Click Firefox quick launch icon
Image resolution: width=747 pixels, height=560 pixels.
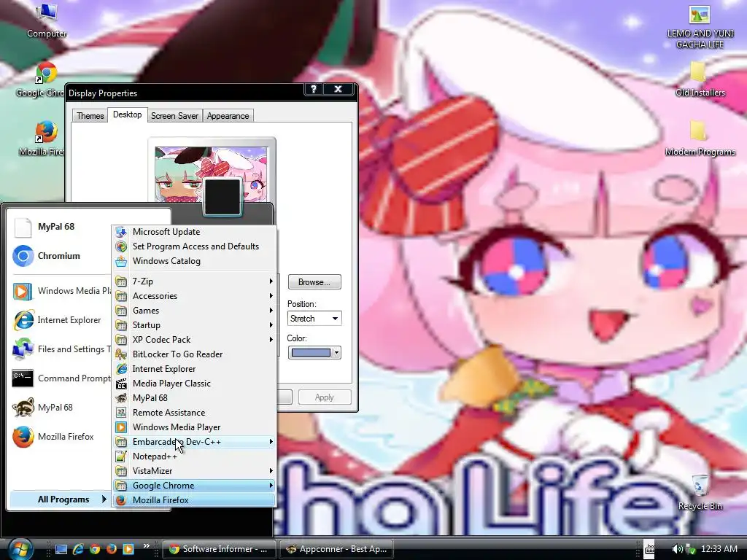[112, 549]
